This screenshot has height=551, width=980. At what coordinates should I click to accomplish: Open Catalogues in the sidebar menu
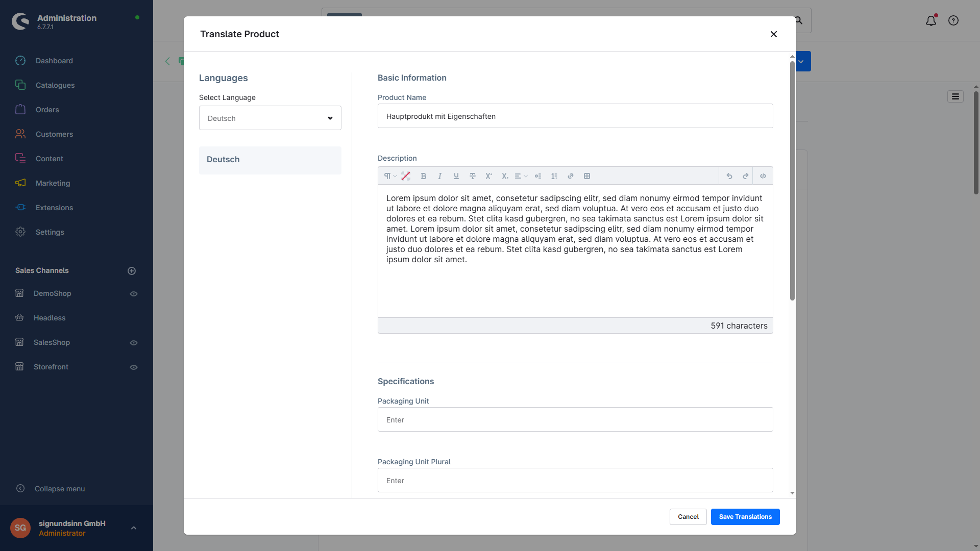point(55,85)
